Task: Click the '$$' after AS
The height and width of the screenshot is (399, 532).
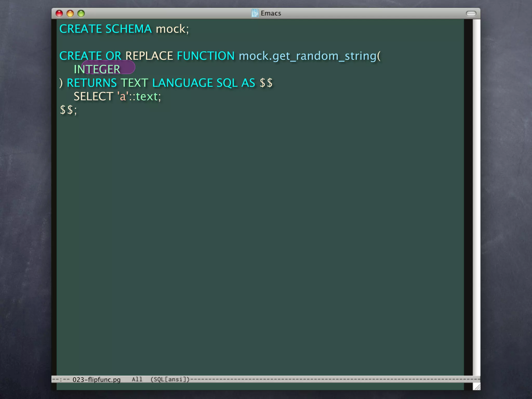Action: [x=266, y=83]
